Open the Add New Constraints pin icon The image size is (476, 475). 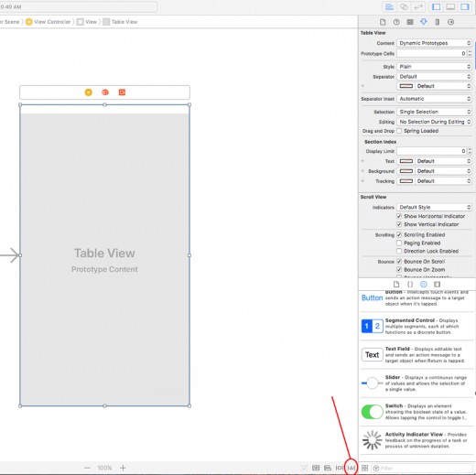(x=340, y=468)
